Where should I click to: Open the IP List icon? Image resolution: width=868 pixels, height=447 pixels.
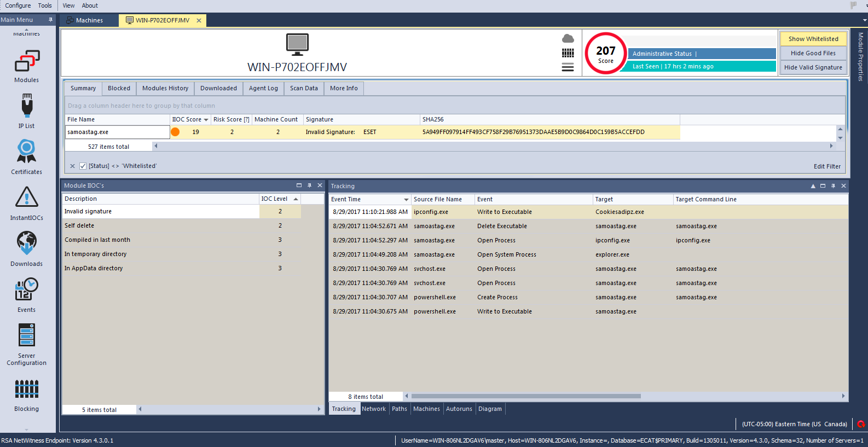(x=26, y=106)
